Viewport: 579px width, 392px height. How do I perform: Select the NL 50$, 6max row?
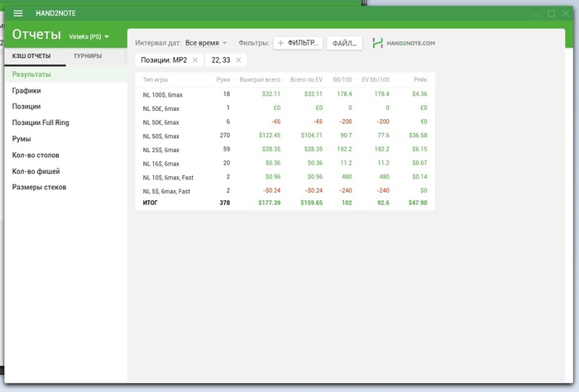click(285, 136)
